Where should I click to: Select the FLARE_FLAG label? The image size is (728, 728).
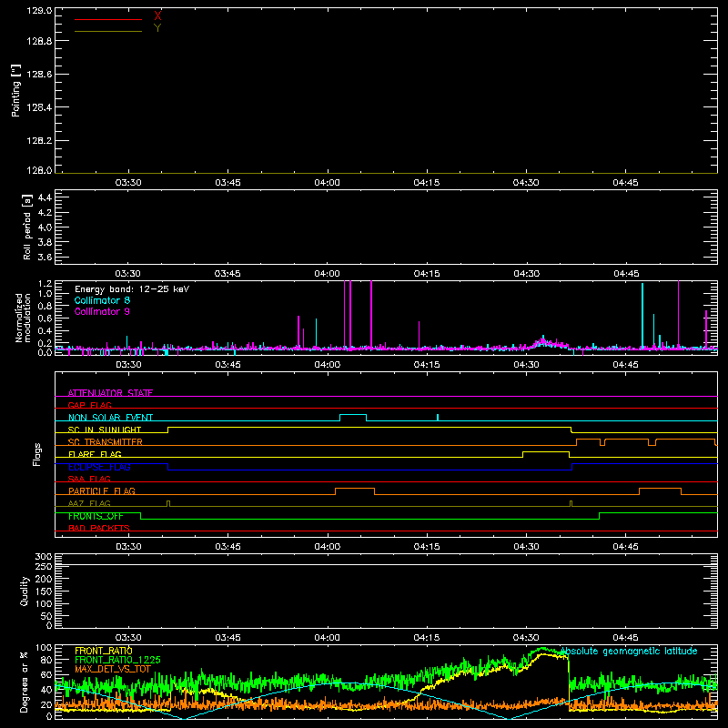pos(95,454)
